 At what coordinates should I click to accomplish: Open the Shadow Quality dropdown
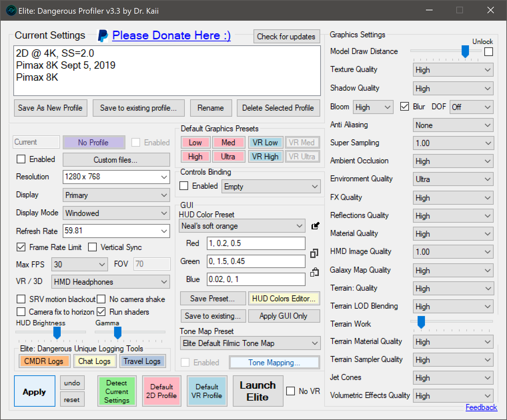[453, 89]
